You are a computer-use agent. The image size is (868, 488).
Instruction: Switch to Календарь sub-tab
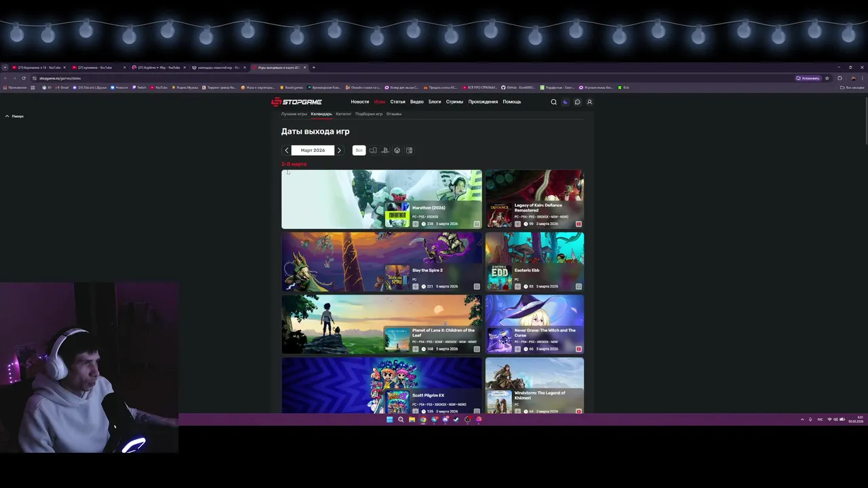pyautogui.click(x=321, y=114)
